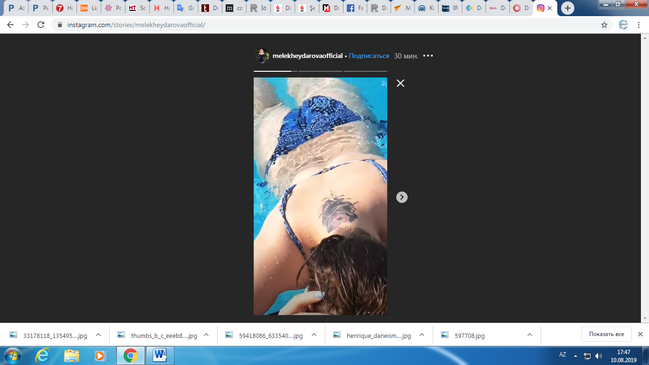
Task: Click the first story progress bar segment
Action: pos(275,71)
